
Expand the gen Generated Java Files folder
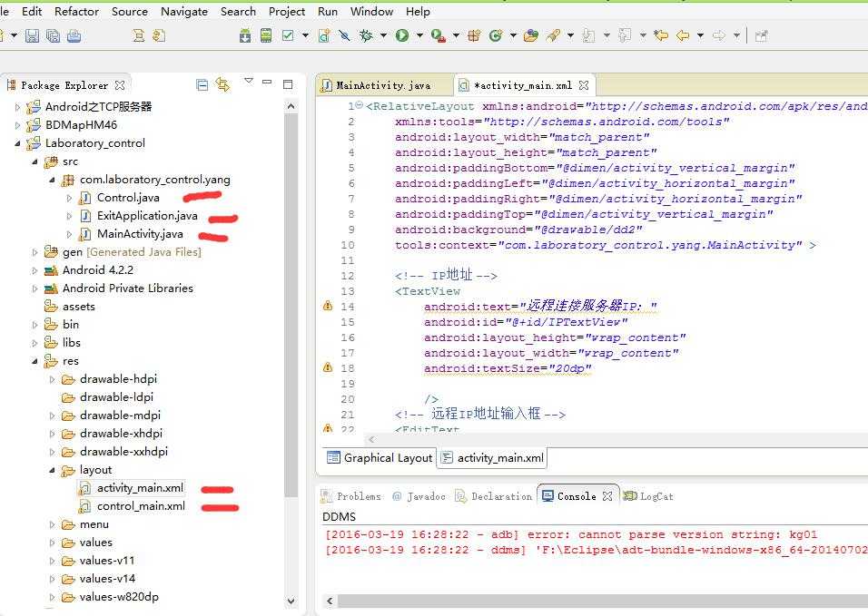point(35,252)
